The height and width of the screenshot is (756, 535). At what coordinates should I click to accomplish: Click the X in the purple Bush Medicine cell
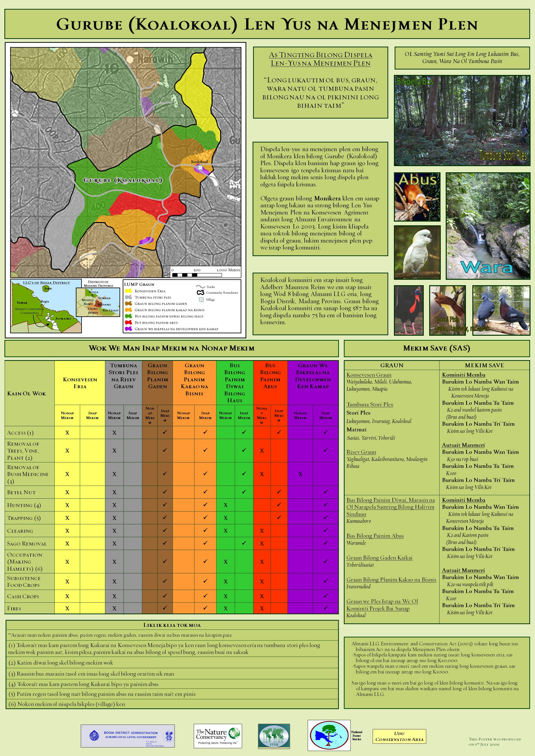[x=300, y=474]
